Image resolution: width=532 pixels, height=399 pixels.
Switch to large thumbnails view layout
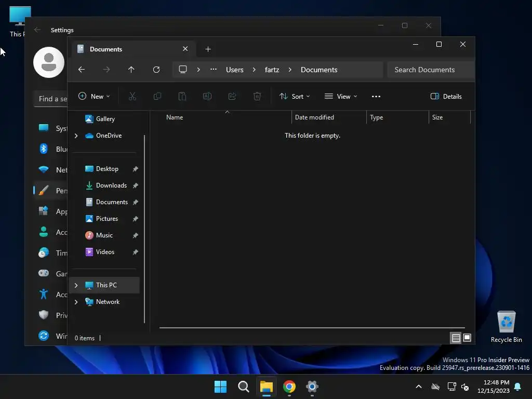[467, 338]
